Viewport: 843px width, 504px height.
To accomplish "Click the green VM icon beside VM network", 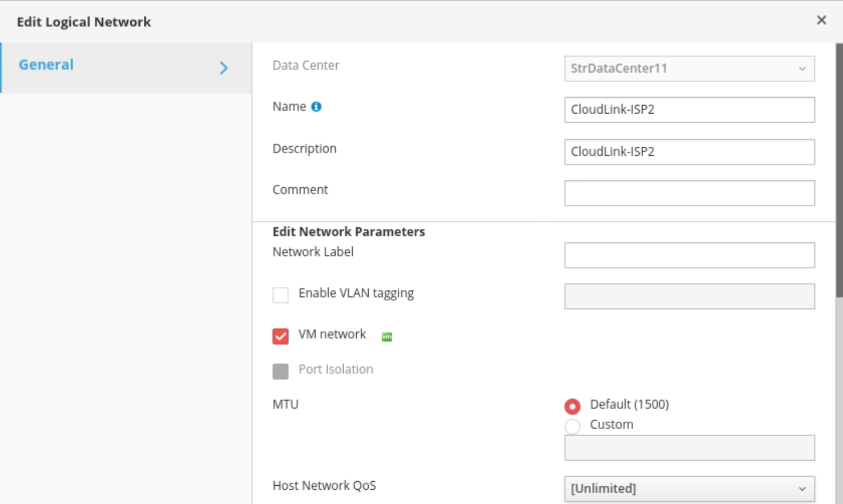I will coord(386,337).
